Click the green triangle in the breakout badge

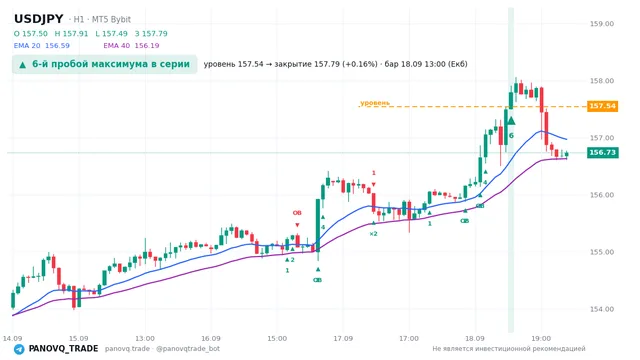[x=22, y=64]
